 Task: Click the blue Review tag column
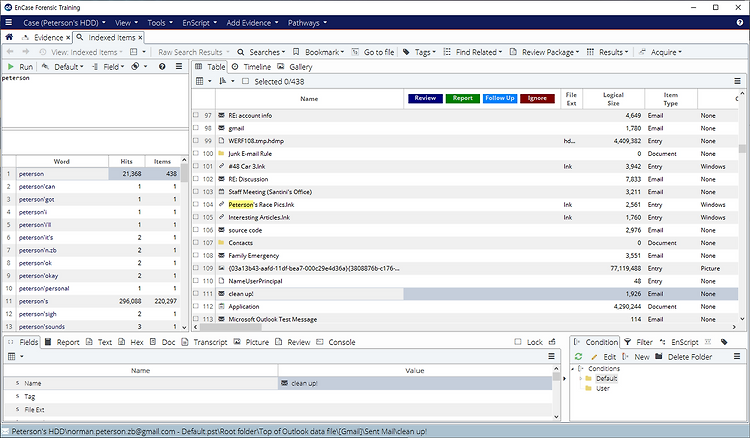coord(425,98)
